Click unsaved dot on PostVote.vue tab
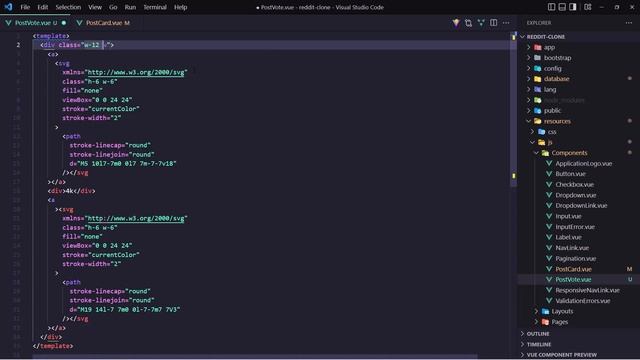The height and width of the screenshot is (360, 640). pyautogui.click(x=64, y=23)
